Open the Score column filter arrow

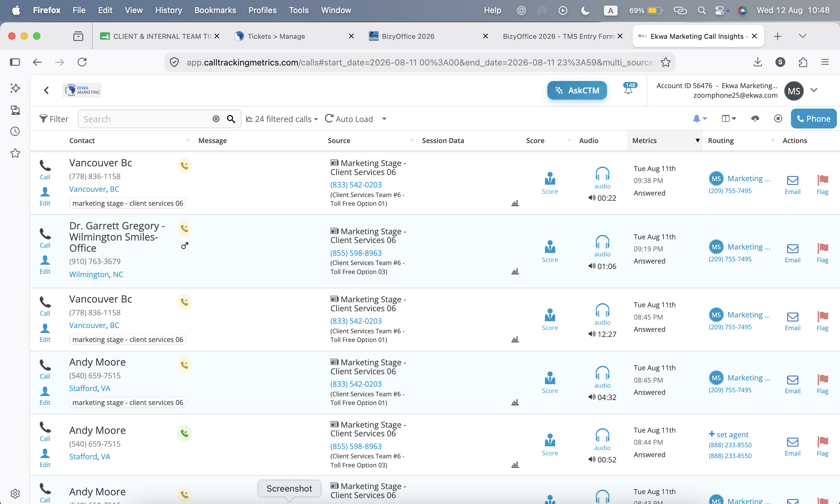569,141
